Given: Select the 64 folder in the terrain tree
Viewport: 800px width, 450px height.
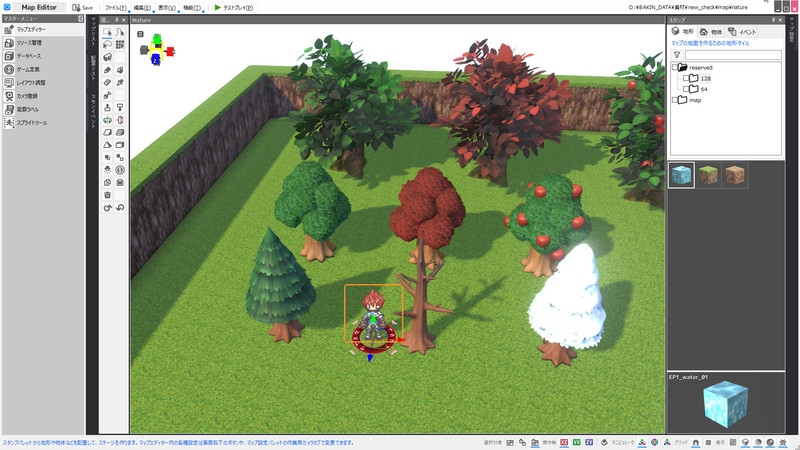Looking at the screenshot, I should 705,89.
